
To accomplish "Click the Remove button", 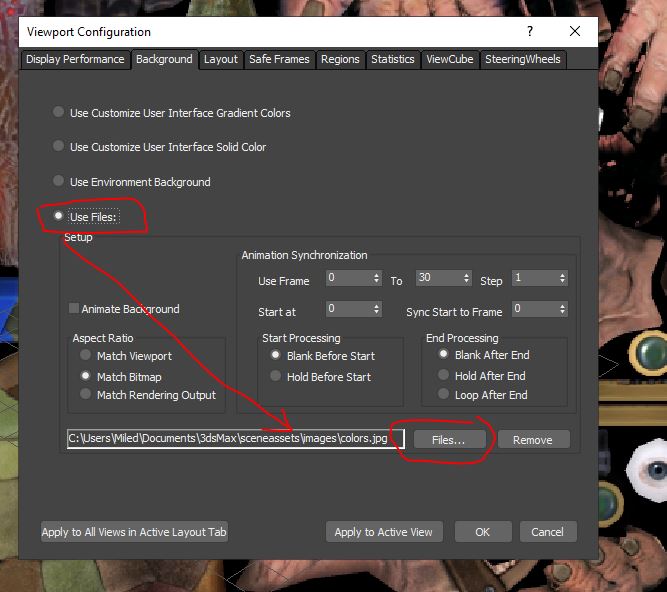I will pos(533,439).
